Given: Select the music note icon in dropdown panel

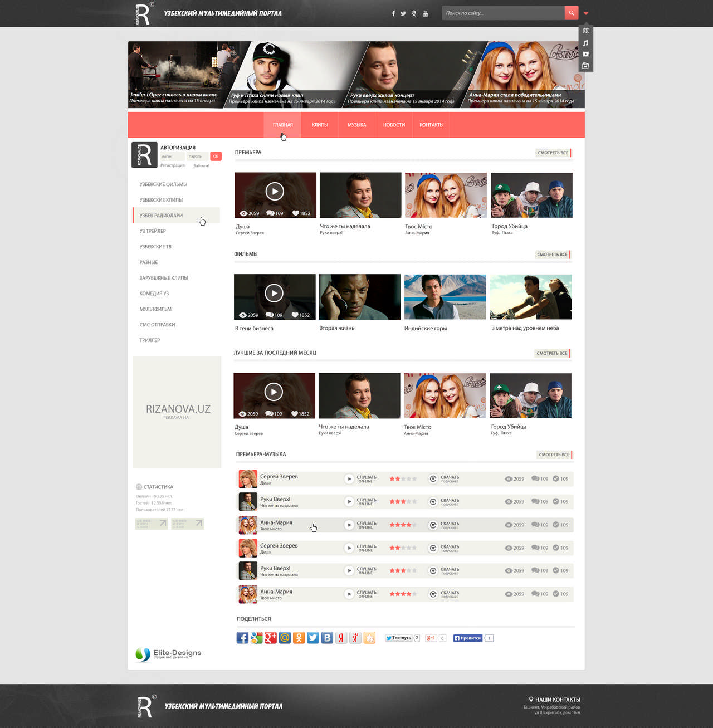Looking at the screenshot, I should (585, 43).
